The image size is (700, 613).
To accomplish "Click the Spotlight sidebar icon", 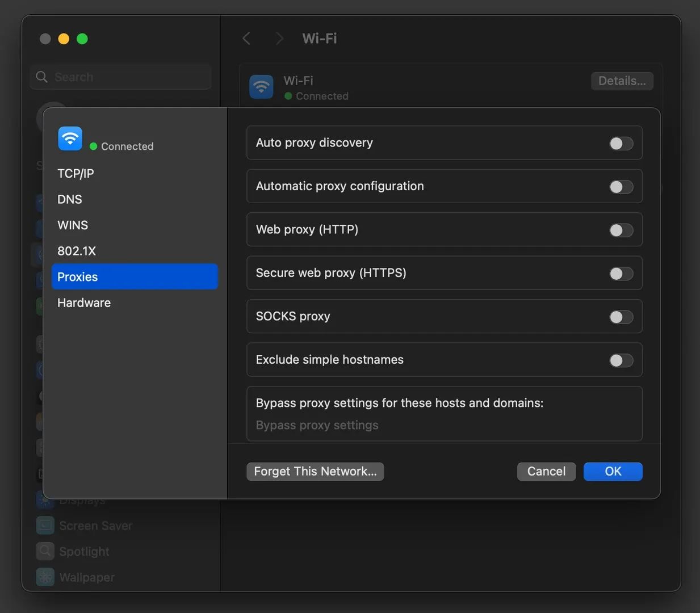I will 45,551.
